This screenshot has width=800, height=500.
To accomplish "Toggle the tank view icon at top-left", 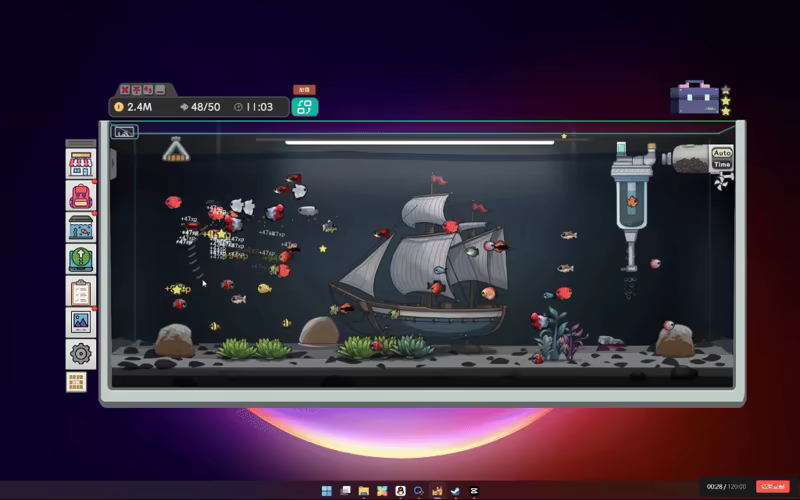I will click(125, 132).
